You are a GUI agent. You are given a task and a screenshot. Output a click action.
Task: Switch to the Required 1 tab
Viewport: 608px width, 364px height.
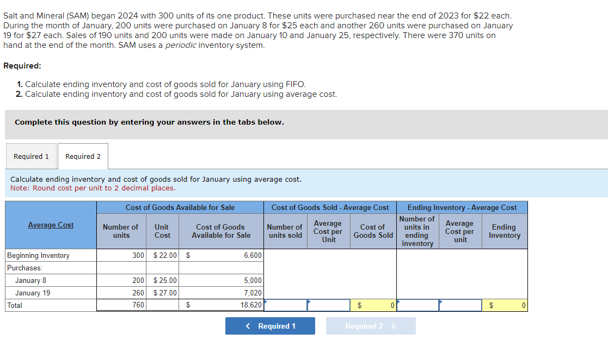point(31,156)
